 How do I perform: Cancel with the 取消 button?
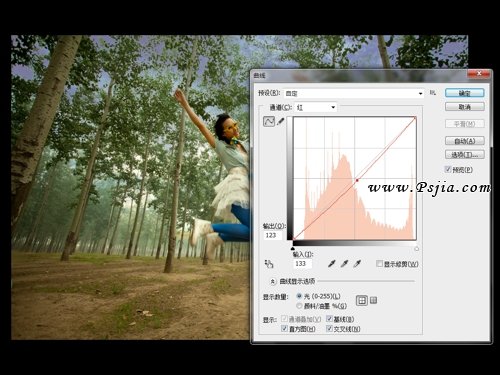point(465,107)
